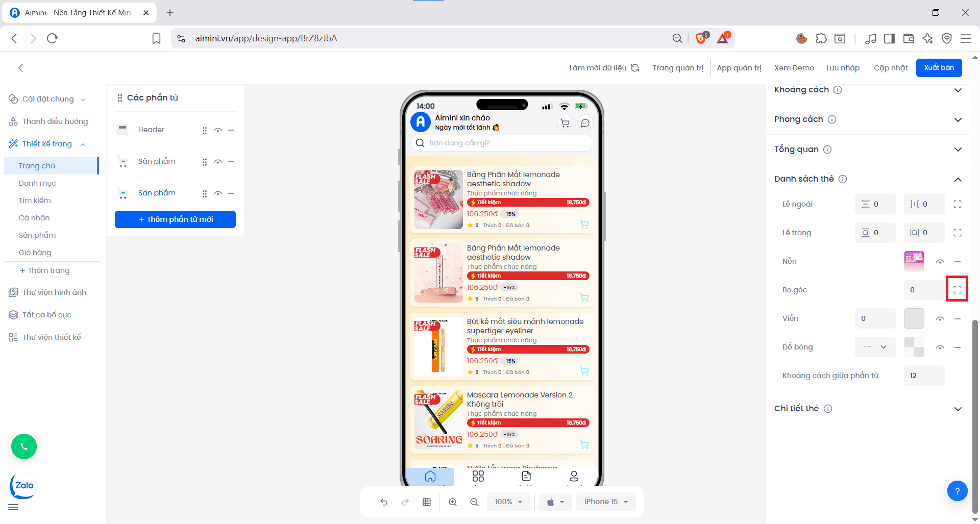
Task: Hide the Header element with its eye toggle
Action: [218, 130]
